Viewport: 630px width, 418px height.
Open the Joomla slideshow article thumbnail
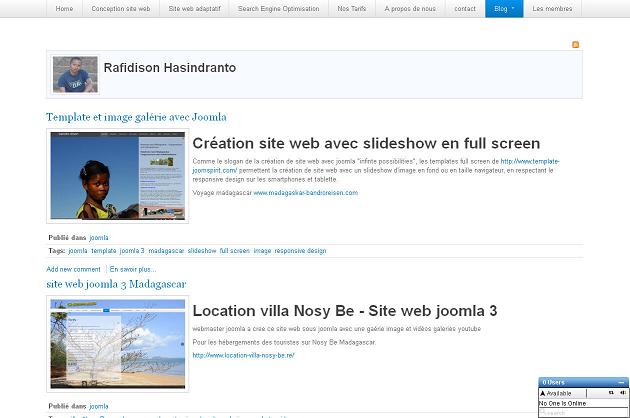(x=117, y=176)
